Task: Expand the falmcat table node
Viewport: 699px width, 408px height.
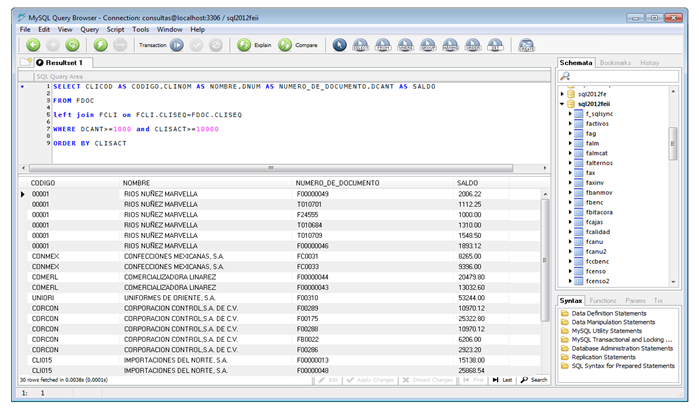Action: 570,153
